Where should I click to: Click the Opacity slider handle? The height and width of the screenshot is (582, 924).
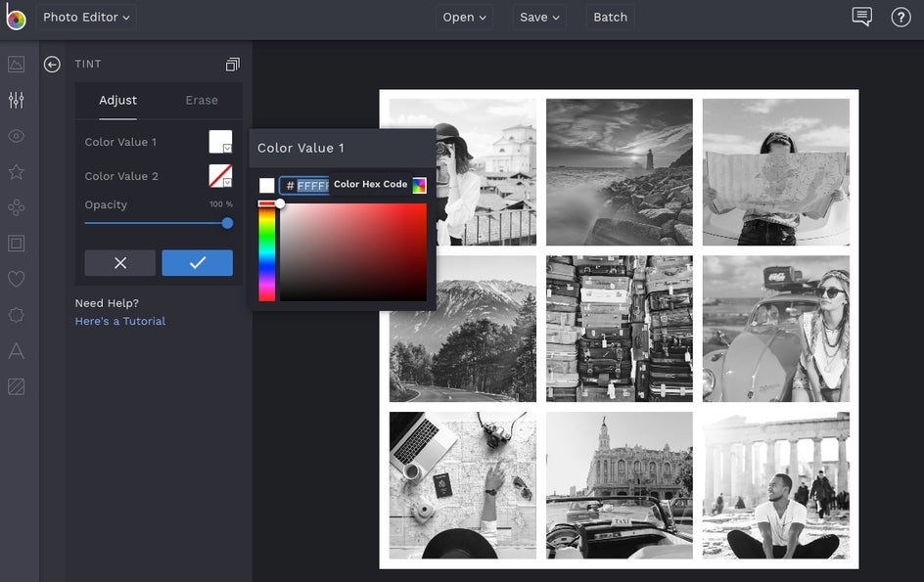(x=227, y=223)
